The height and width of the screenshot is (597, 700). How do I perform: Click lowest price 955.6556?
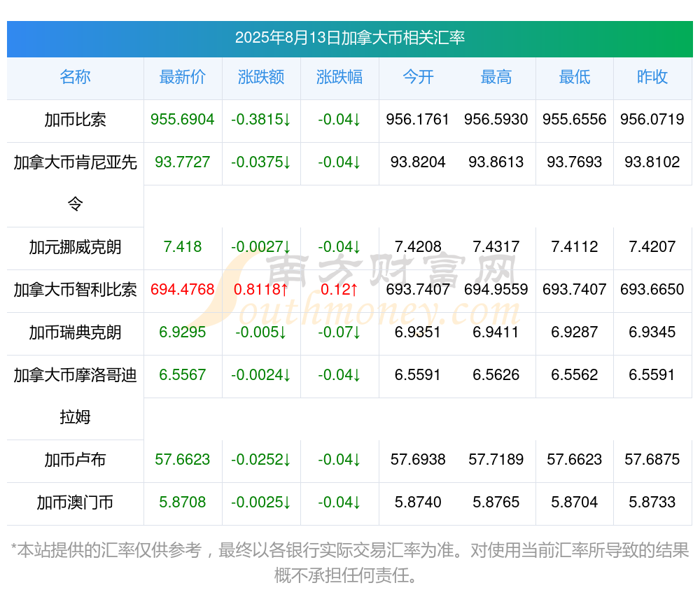click(575, 120)
